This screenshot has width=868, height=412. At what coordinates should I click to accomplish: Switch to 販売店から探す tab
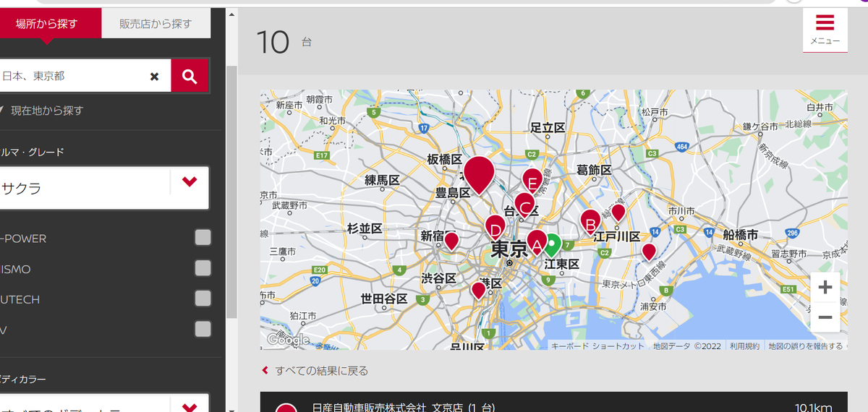[x=156, y=24]
